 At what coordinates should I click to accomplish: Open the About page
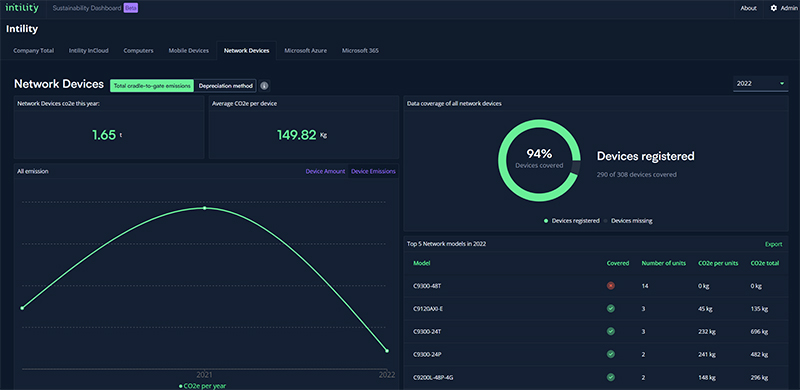coord(748,8)
